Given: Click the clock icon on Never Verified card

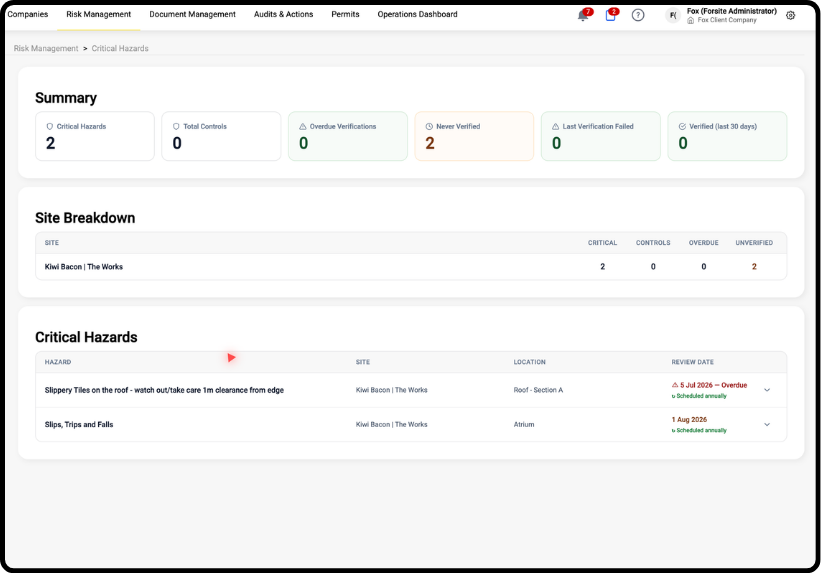Looking at the screenshot, I should pyautogui.click(x=429, y=126).
